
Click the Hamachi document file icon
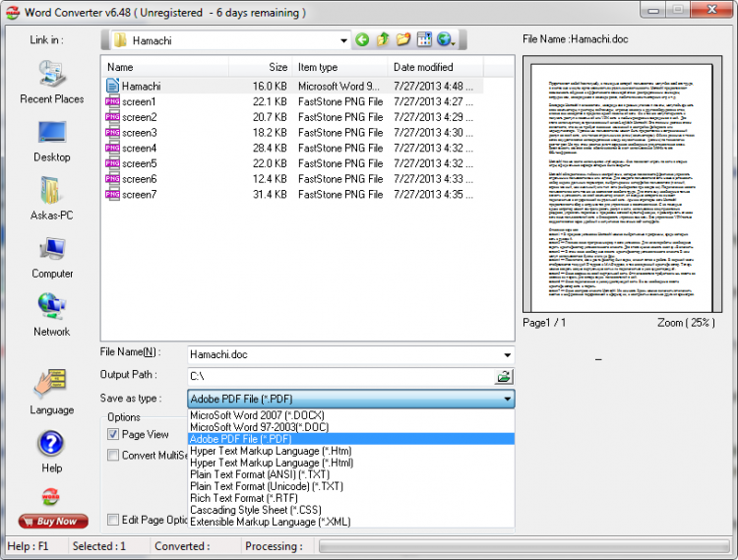pos(112,86)
